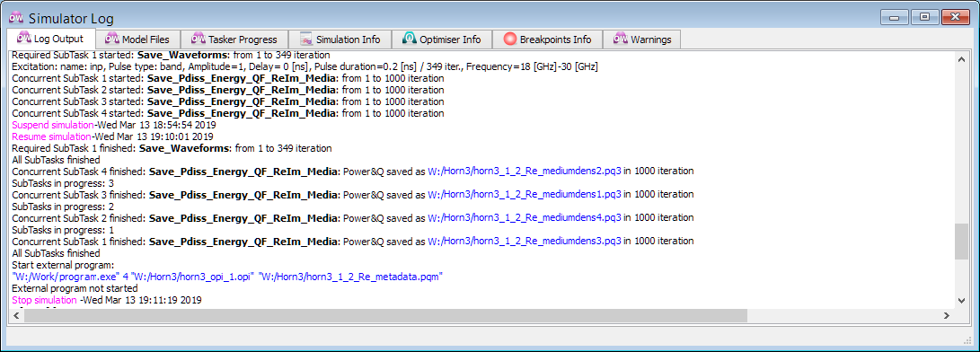
Task: Open the Warnings tab
Action: [642, 40]
